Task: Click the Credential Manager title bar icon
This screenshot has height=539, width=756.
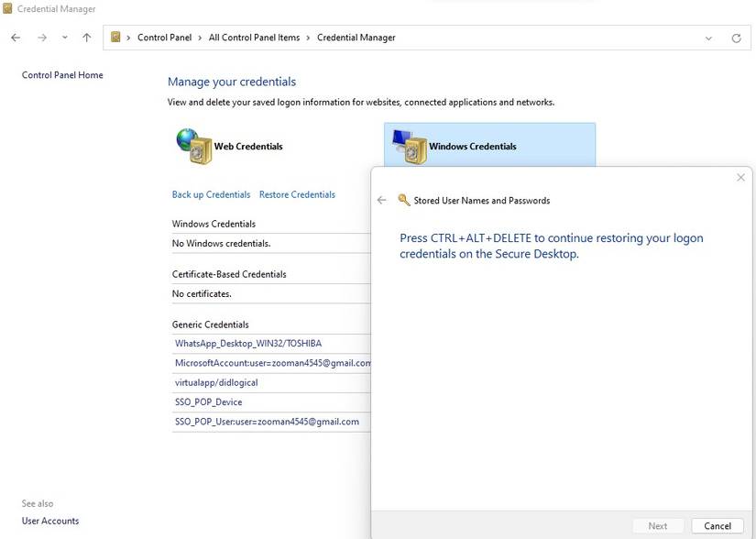Action: (7, 8)
